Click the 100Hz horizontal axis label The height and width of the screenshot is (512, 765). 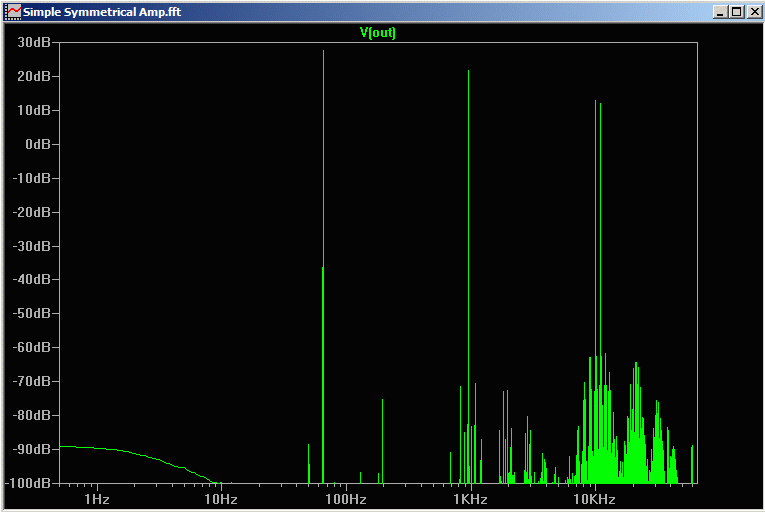(x=345, y=499)
